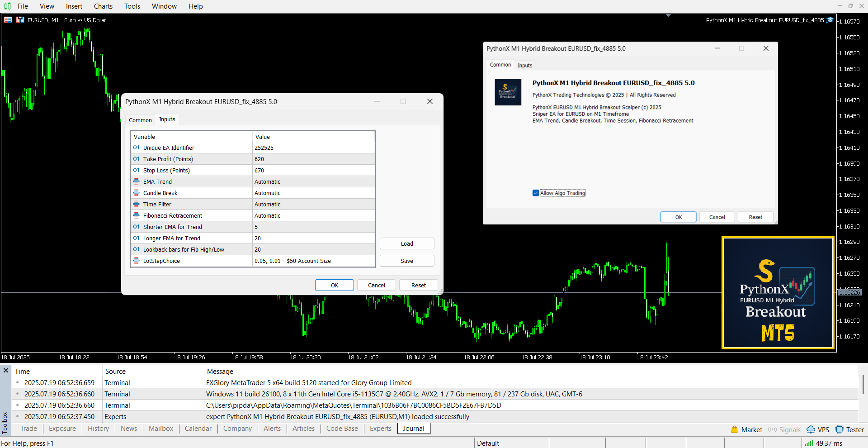868x448 pixels.
Task: Open the Charts menu
Action: point(103,6)
